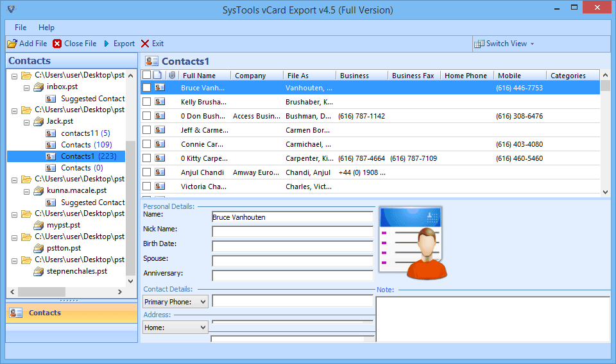
Task: Collapse the folder node above mypst.pst
Action: click(15, 215)
